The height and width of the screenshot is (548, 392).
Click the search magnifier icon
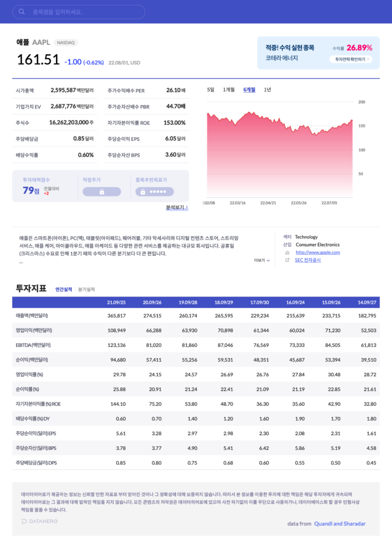(x=22, y=12)
